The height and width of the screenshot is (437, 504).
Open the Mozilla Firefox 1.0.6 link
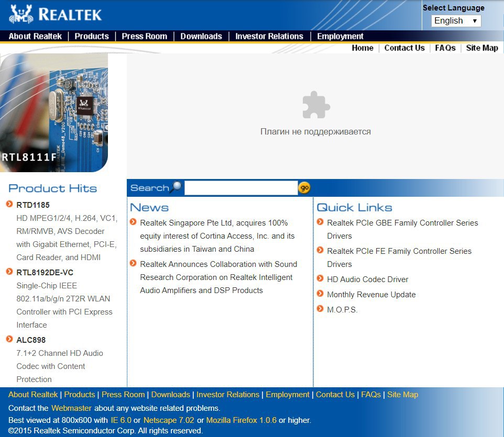tap(241, 420)
